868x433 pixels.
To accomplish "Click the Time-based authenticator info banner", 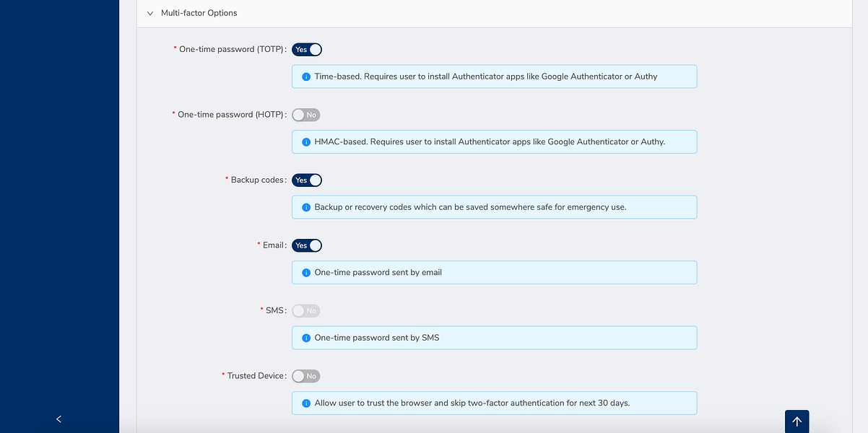I will click(x=494, y=76).
